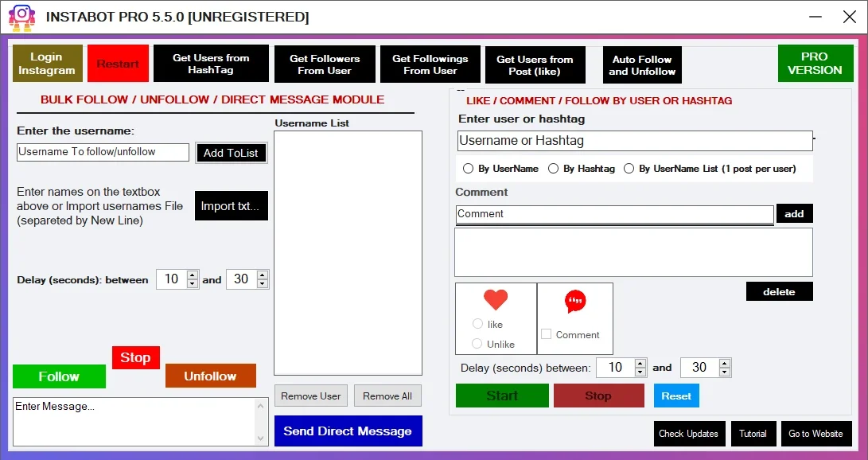Click the green Follow button
The image size is (868, 460).
click(59, 376)
